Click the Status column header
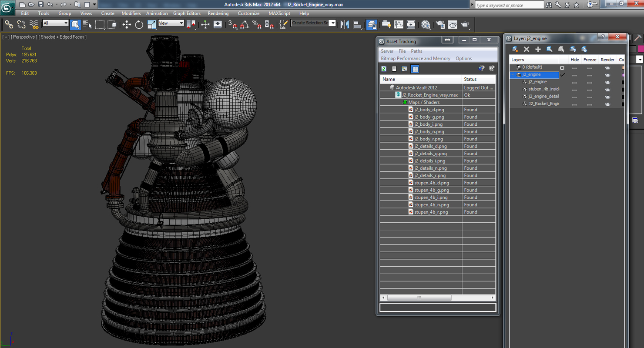 (x=479, y=79)
